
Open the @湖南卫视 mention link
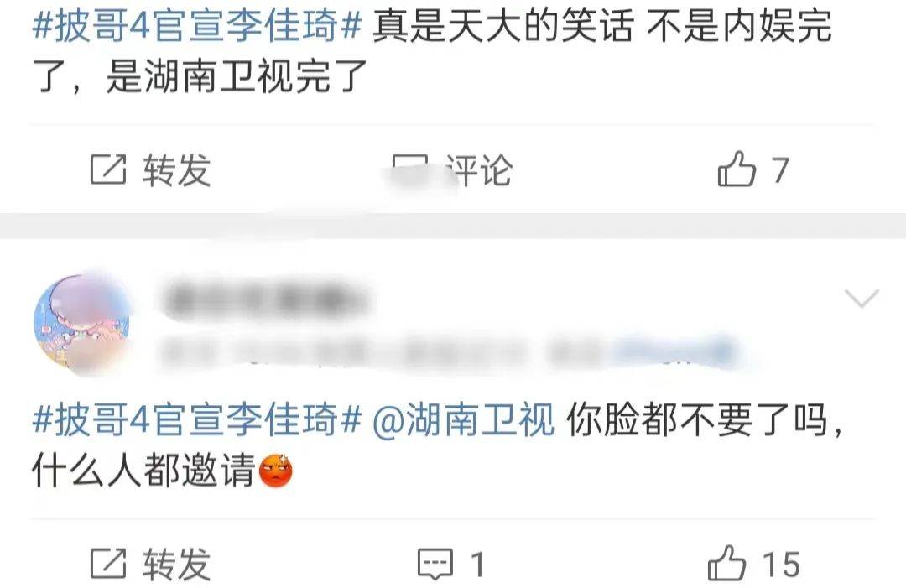coord(463,419)
